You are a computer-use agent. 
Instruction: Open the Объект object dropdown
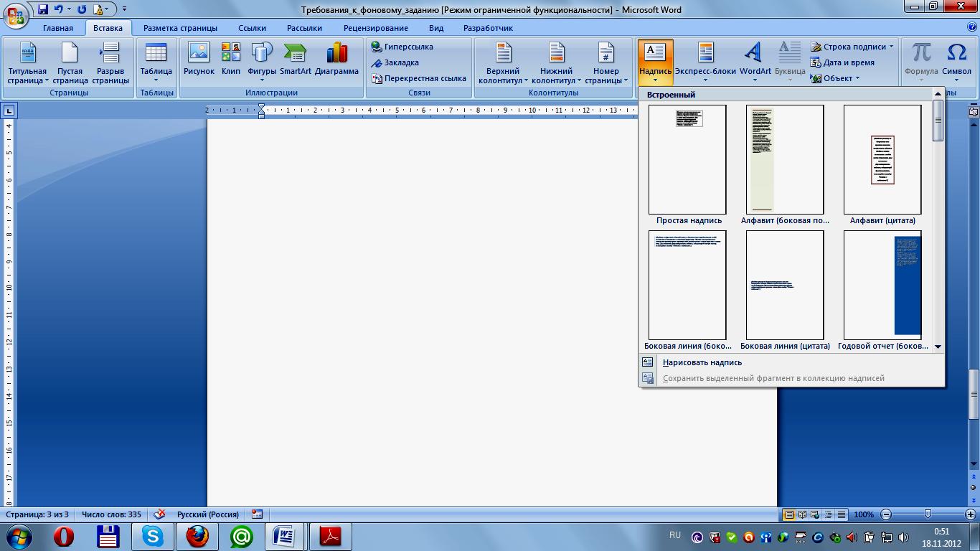[x=835, y=78]
